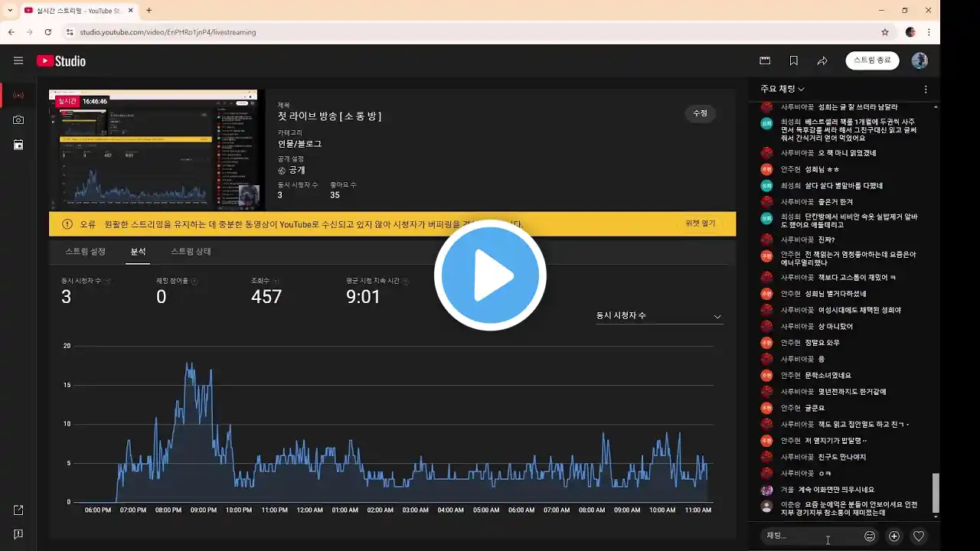Click the browser address bar URL
The height and width of the screenshot is (551, 980).
point(168,32)
